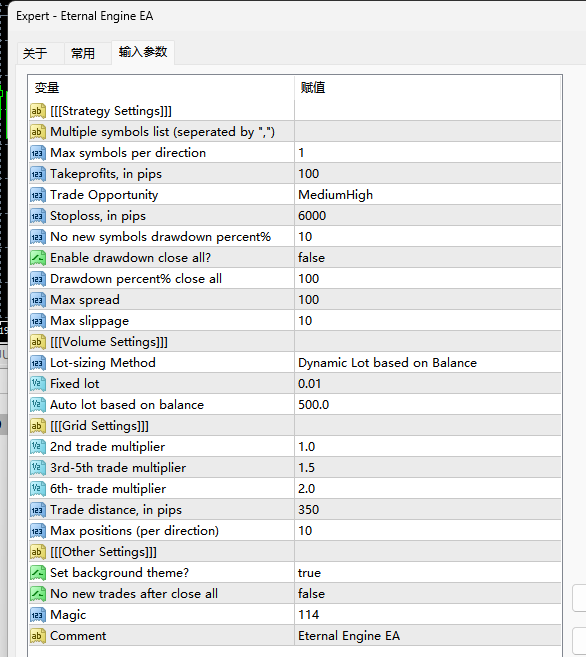
Task: Edit 2nd trade multiplier value 1.0
Action: pos(428,447)
